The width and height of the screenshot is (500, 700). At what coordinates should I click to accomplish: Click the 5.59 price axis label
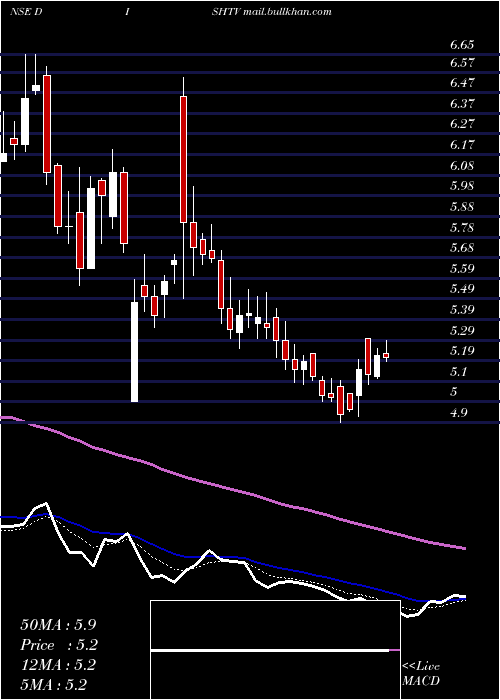(462, 269)
